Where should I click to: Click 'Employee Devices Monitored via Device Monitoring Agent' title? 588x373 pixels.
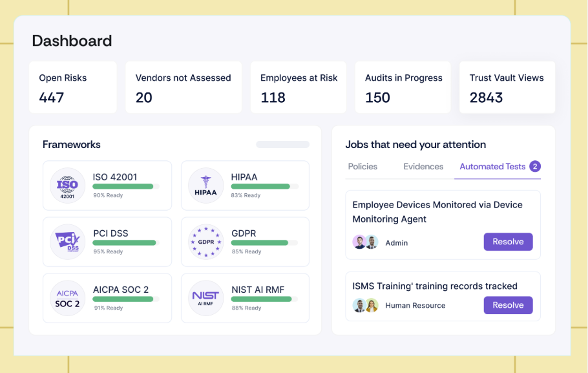pyautogui.click(x=437, y=212)
